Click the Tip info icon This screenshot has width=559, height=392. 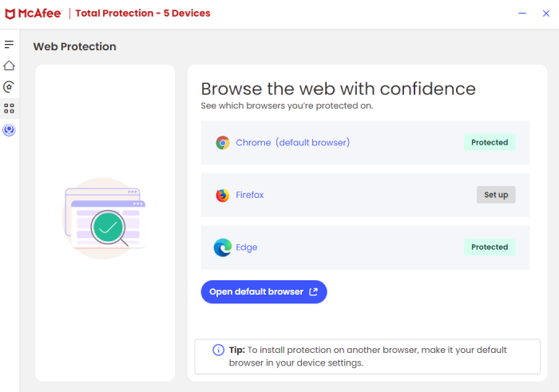click(218, 350)
